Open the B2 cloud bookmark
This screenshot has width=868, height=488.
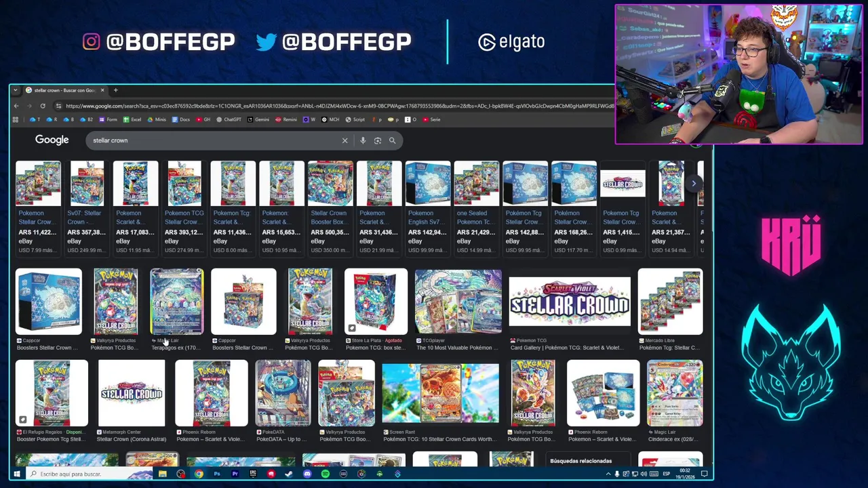click(86, 119)
